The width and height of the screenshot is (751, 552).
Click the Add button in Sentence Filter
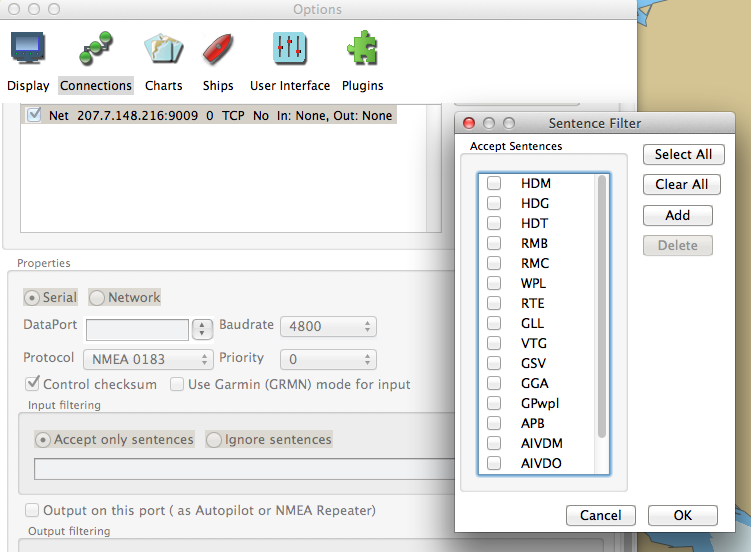[678, 215]
